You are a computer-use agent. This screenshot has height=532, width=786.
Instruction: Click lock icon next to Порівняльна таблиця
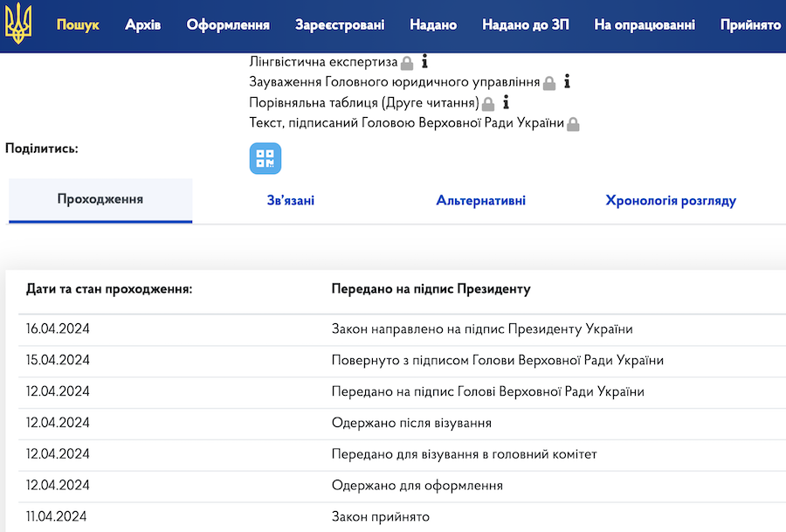pyautogui.click(x=488, y=104)
